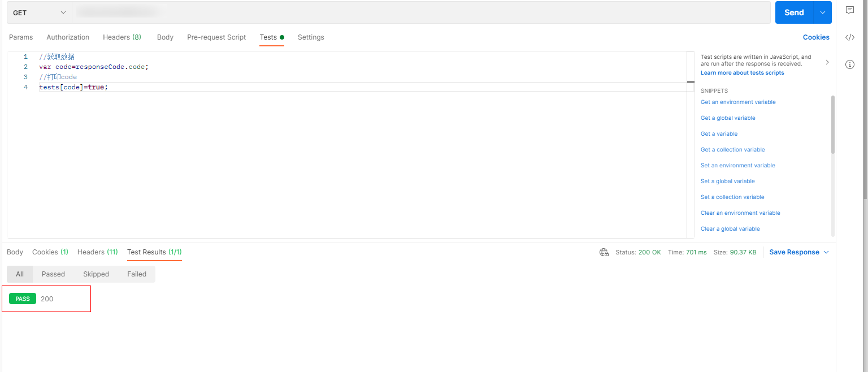This screenshot has height=372, width=868.
Task: Insert Get a variable snippet
Action: [719, 134]
